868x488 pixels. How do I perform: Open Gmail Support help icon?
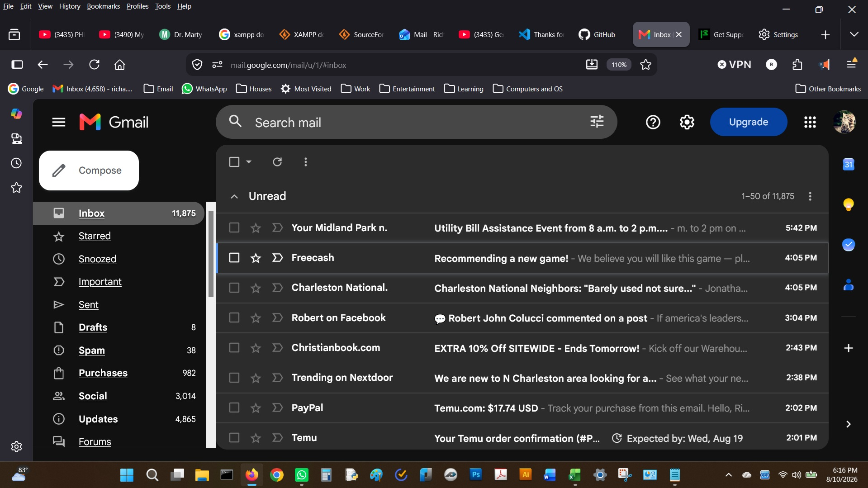[x=653, y=122]
